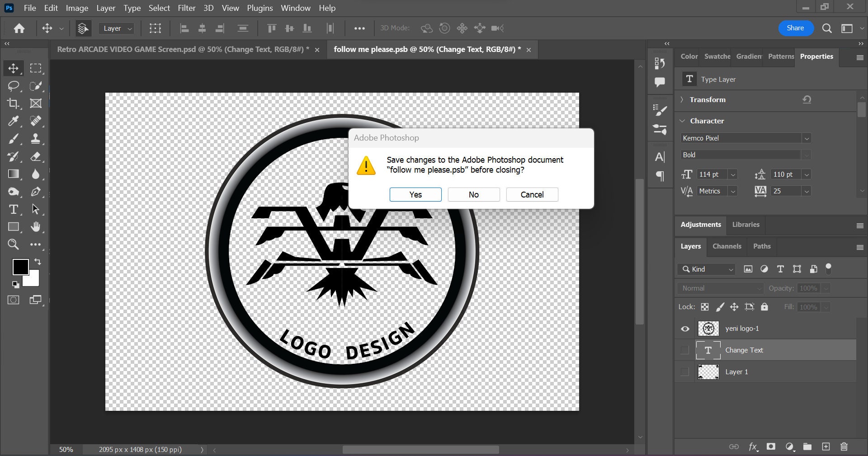Select the Crop tool
Screen dimensions: 868x456
tap(14, 103)
